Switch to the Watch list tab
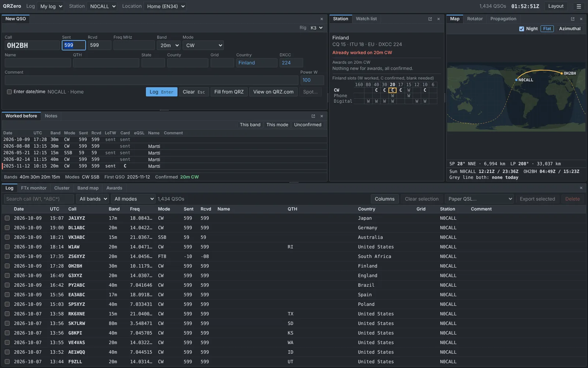Viewport: 588px width, 368px height. point(366,19)
